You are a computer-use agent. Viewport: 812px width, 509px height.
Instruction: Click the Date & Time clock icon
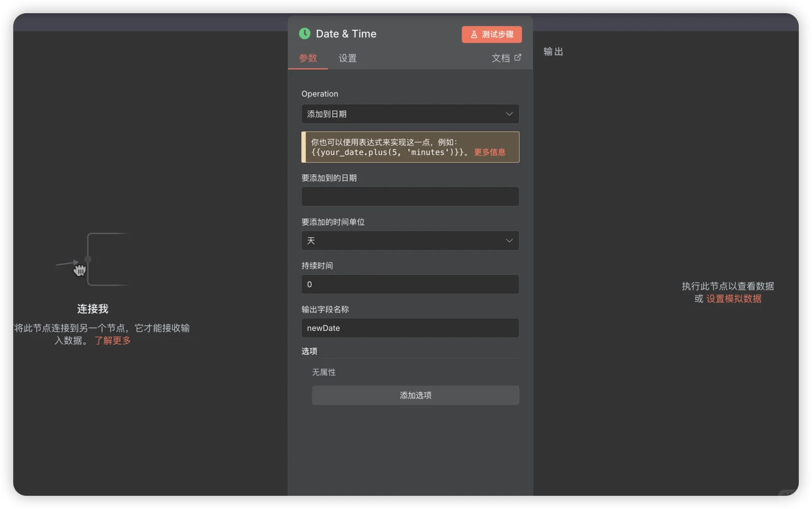tap(305, 33)
